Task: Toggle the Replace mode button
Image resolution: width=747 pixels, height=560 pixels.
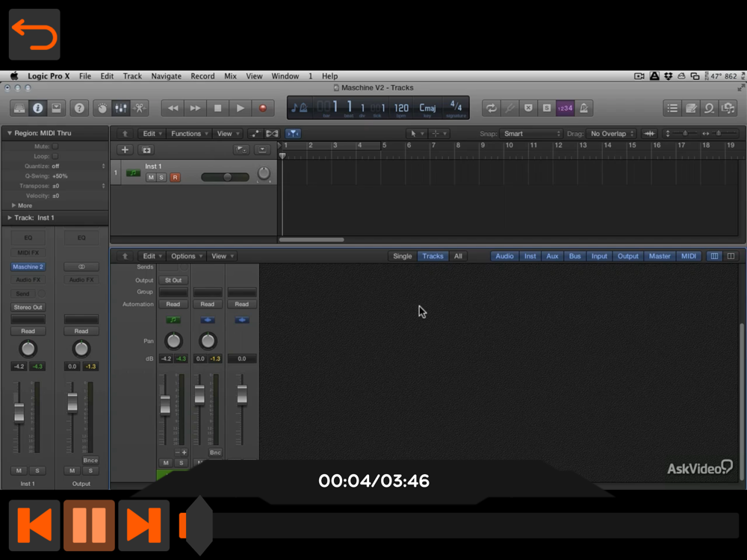Action: pos(528,108)
